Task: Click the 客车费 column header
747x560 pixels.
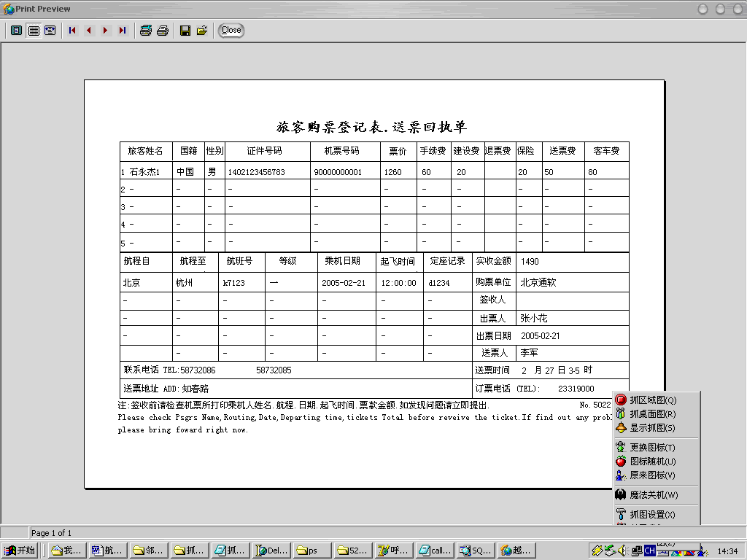Action: [606, 151]
